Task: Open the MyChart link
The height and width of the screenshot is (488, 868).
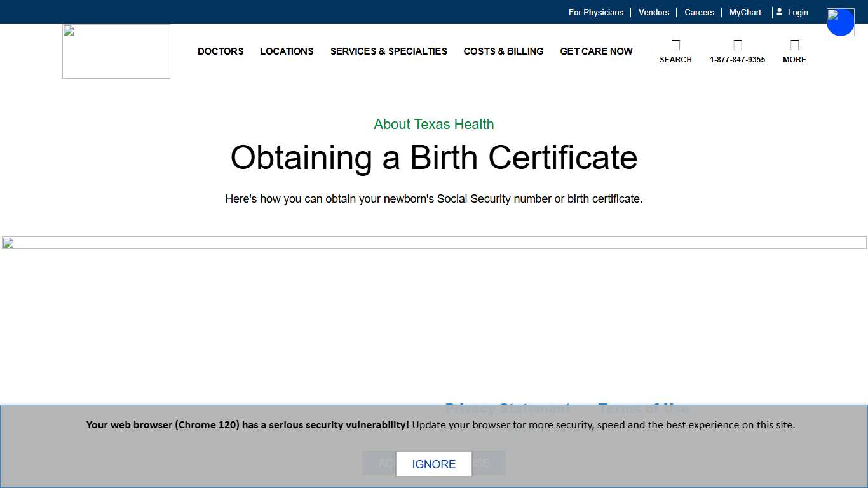Action: pos(745,12)
